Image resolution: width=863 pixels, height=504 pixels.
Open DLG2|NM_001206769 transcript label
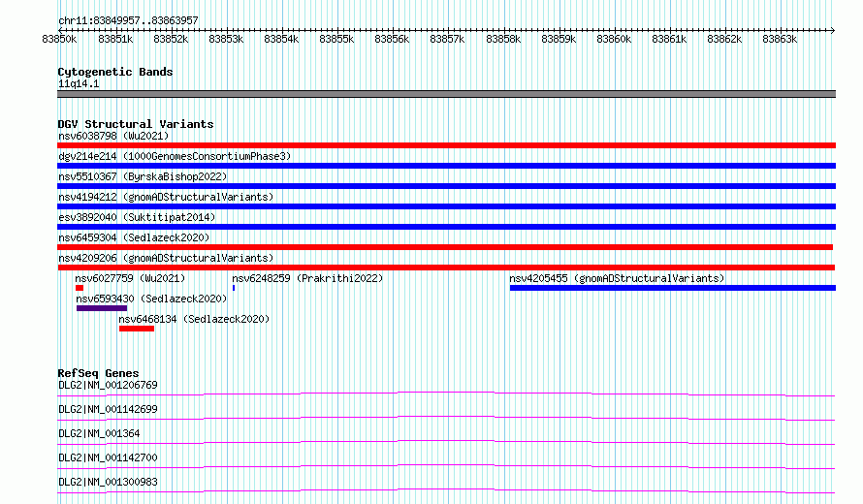pos(108,385)
